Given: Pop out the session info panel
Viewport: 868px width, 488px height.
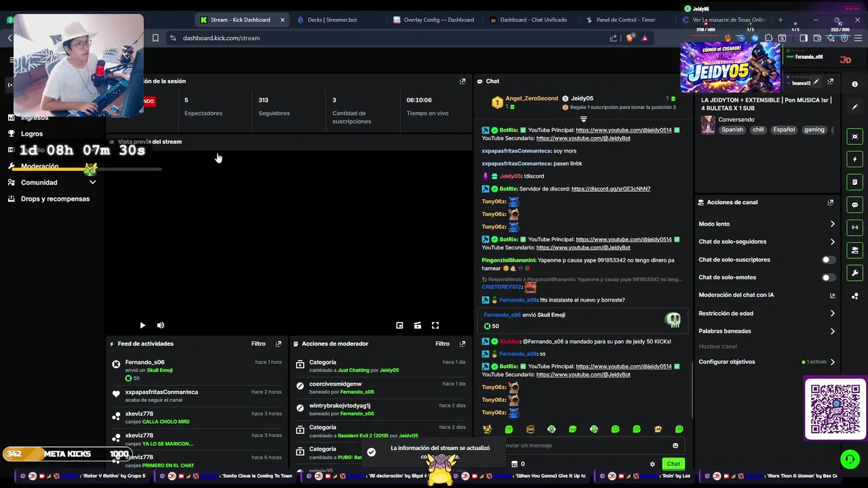Looking at the screenshot, I should point(462,81).
